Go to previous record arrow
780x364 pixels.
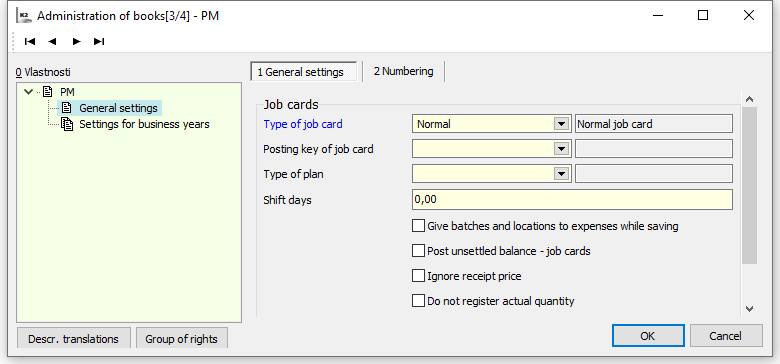[x=52, y=41]
